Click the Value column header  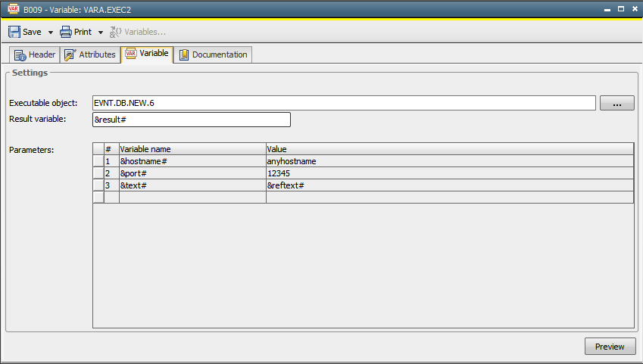(x=449, y=149)
